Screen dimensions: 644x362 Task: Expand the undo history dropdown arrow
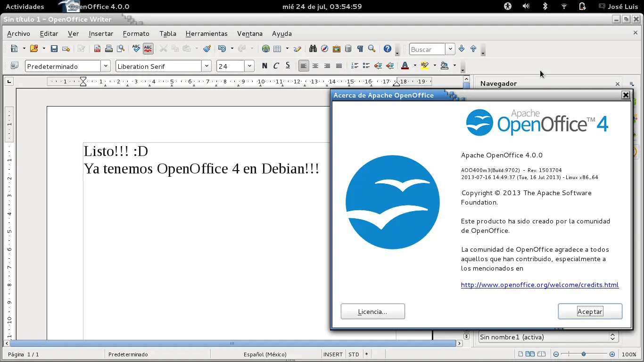pyautogui.click(x=232, y=49)
